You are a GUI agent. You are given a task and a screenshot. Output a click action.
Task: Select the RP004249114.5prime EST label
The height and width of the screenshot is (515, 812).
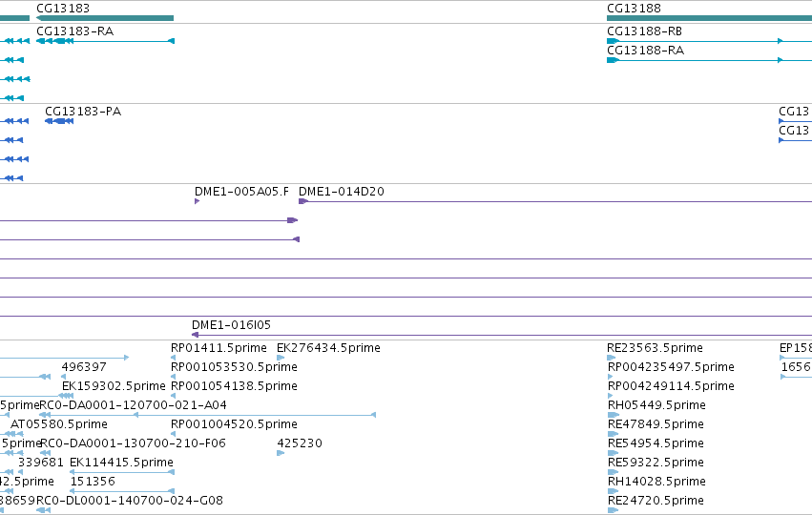click(671, 386)
